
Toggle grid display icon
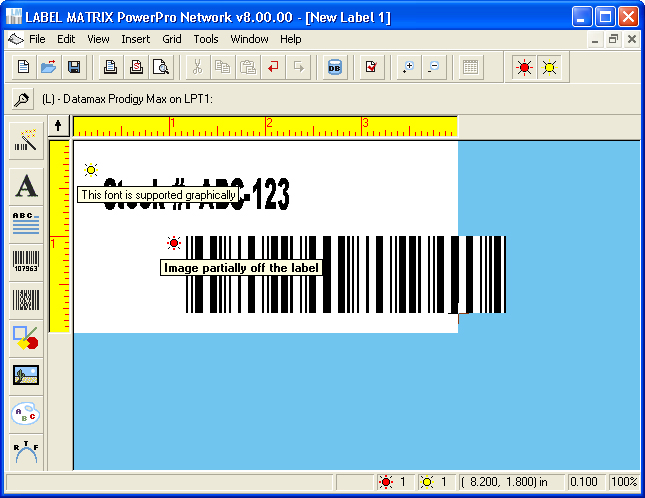coord(470,67)
